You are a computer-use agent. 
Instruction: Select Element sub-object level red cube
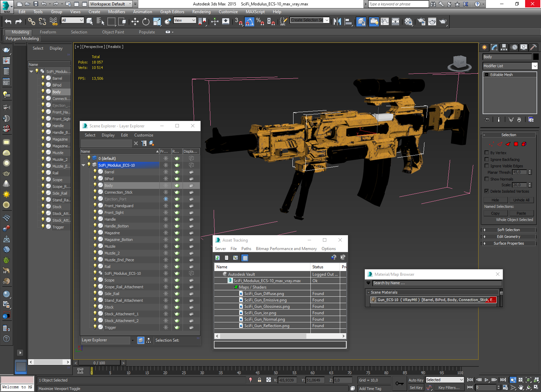pyautogui.click(x=524, y=144)
